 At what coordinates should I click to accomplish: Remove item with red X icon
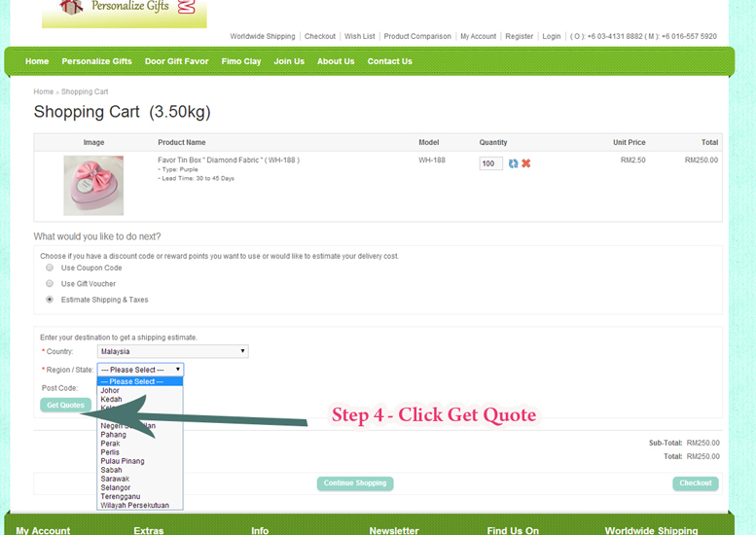pos(526,163)
